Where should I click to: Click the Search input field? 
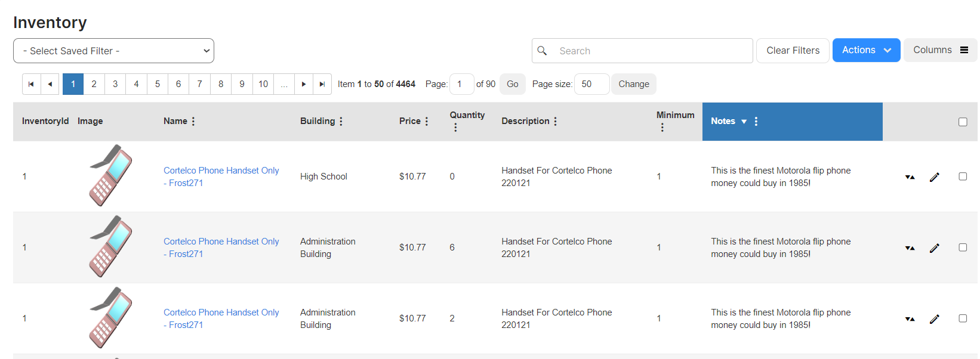642,51
